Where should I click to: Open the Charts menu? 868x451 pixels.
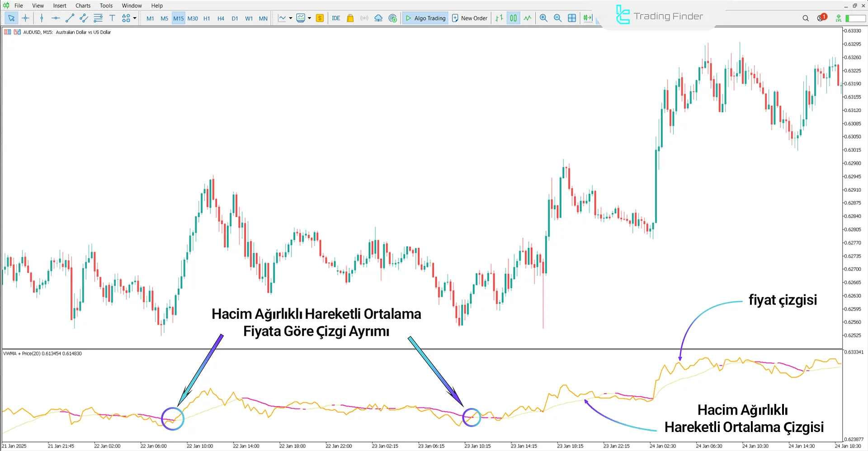(x=83, y=5)
